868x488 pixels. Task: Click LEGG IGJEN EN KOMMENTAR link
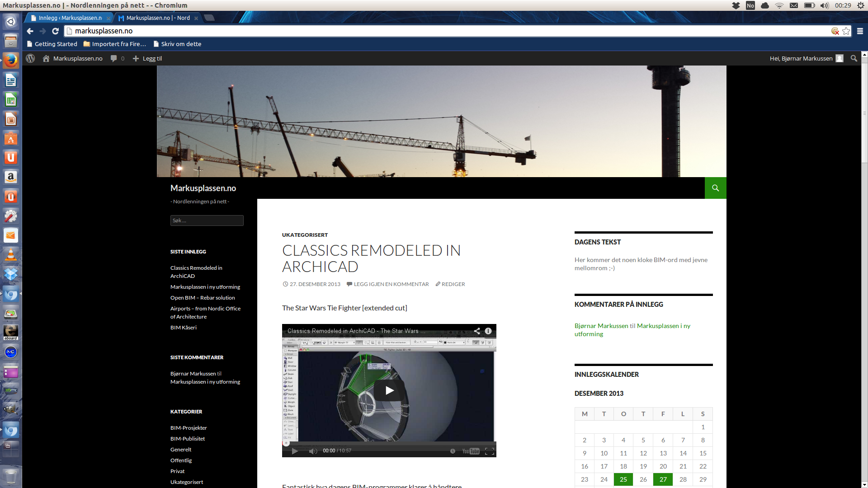pos(387,284)
